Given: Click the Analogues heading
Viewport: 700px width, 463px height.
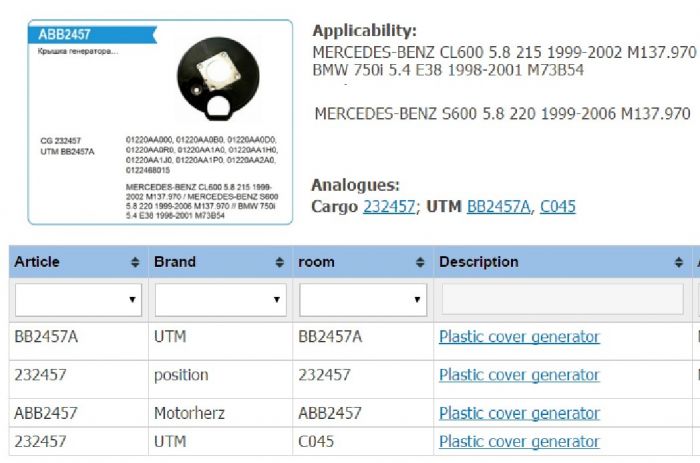Looking at the screenshot, I should (355, 185).
